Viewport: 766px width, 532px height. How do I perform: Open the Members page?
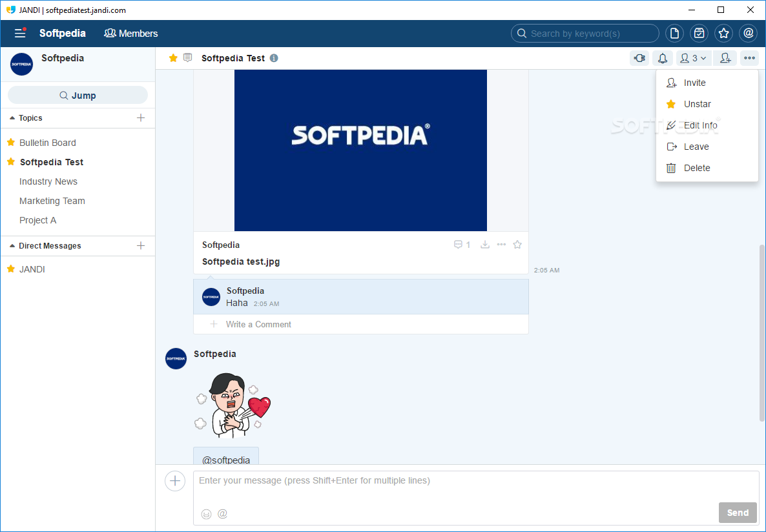[x=131, y=33]
